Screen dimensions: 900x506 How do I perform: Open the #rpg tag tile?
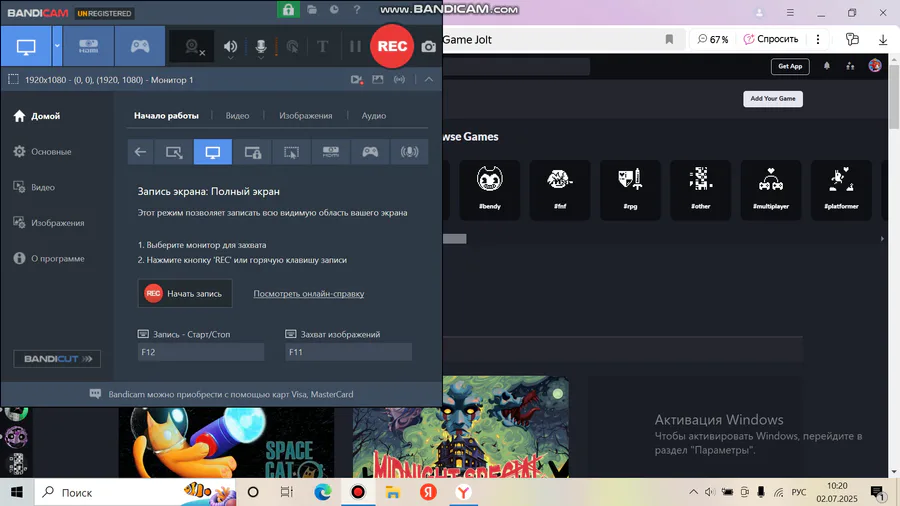630,189
